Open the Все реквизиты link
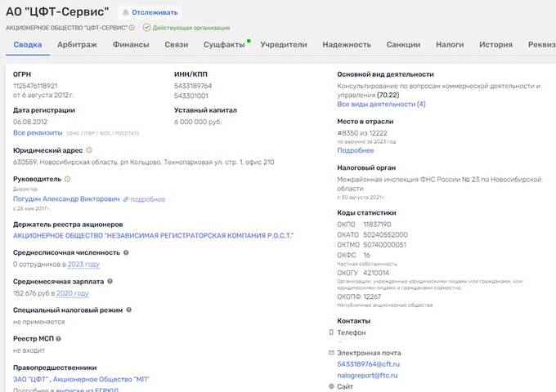Screen dimensions: 556x392 pos(38,132)
